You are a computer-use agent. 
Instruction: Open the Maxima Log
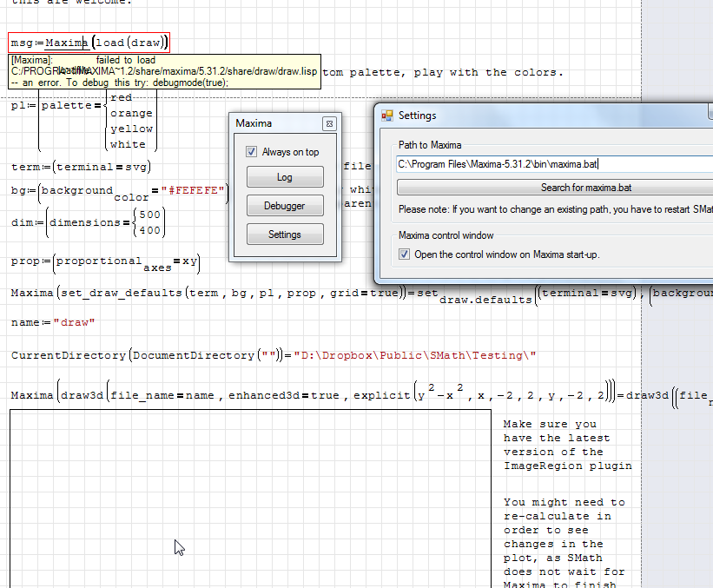click(285, 177)
